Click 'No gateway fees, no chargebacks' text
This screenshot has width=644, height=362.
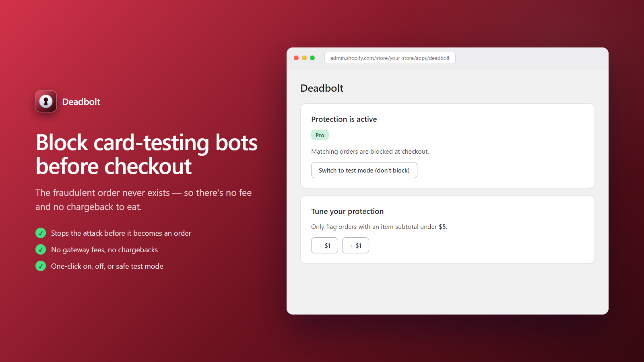tap(105, 250)
